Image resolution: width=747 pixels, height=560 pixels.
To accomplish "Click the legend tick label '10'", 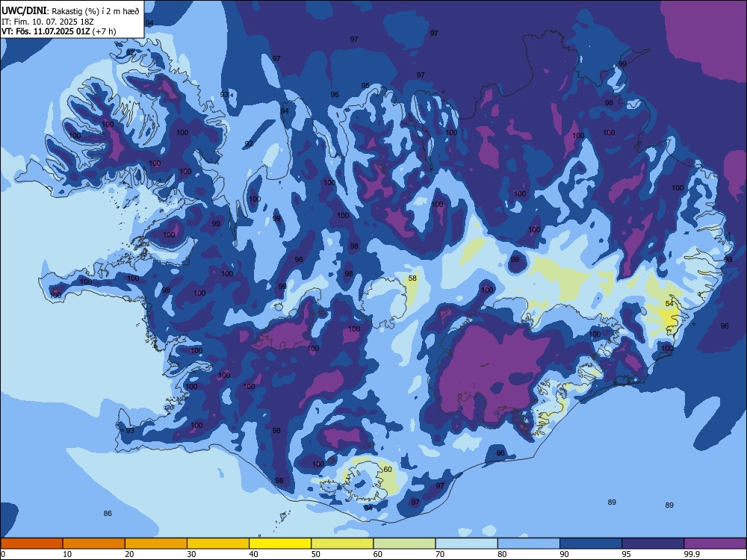I will point(67,554).
